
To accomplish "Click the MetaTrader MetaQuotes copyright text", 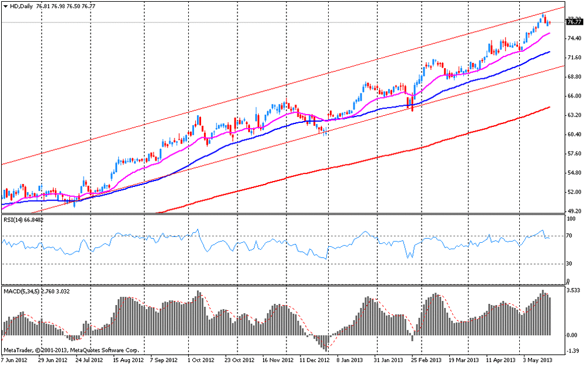I will pos(71,350).
